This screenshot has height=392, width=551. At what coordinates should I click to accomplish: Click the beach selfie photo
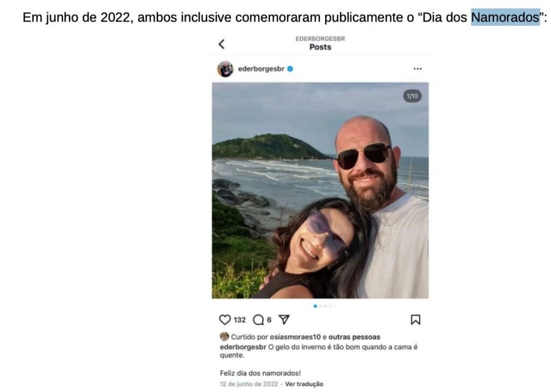[x=320, y=190]
